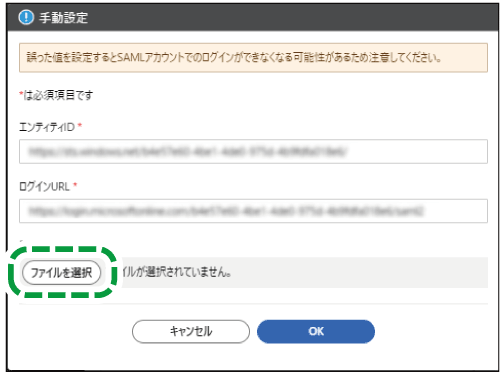Click the red asterisk beside ログインURL
This screenshot has width=500, height=375.
point(75,185)
